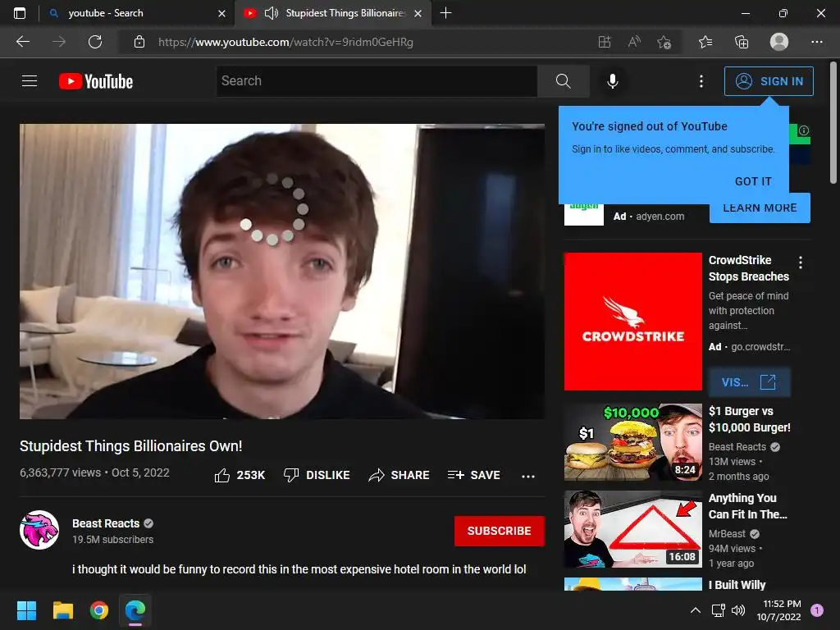The image size is (840, 630).
Task: Click the search magnifier button
Action: [x=563, y=81]
